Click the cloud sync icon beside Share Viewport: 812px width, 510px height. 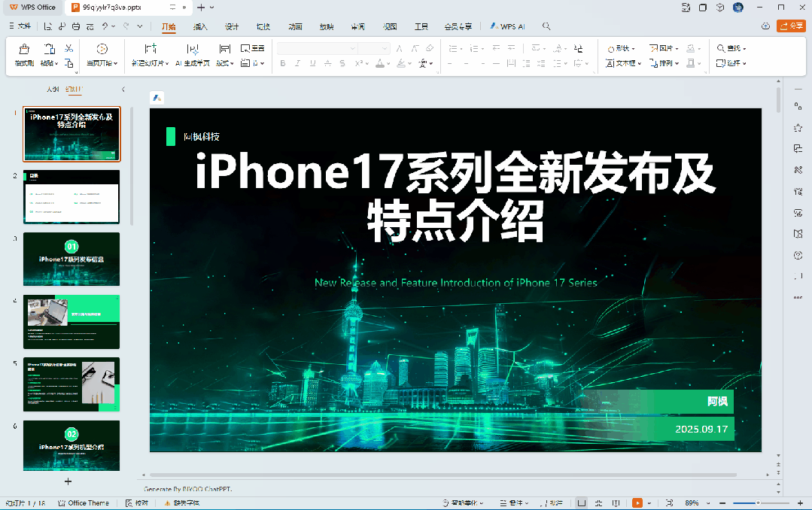765,26
